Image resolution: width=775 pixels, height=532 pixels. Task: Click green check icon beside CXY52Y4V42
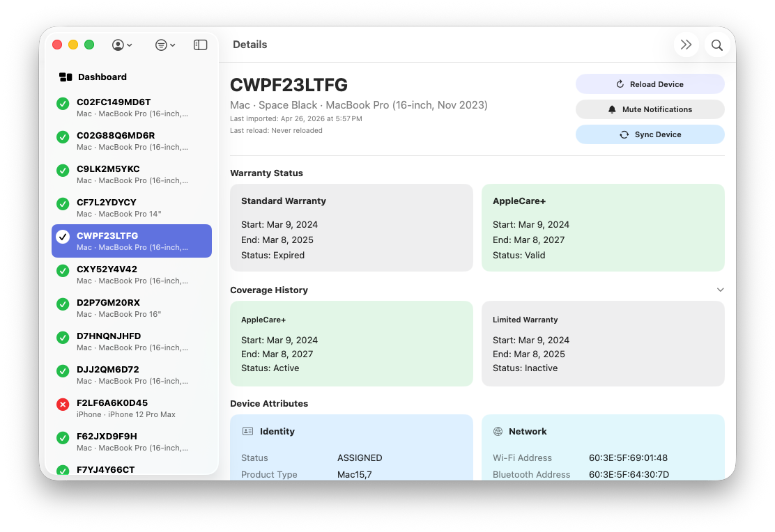coord(63,271)
